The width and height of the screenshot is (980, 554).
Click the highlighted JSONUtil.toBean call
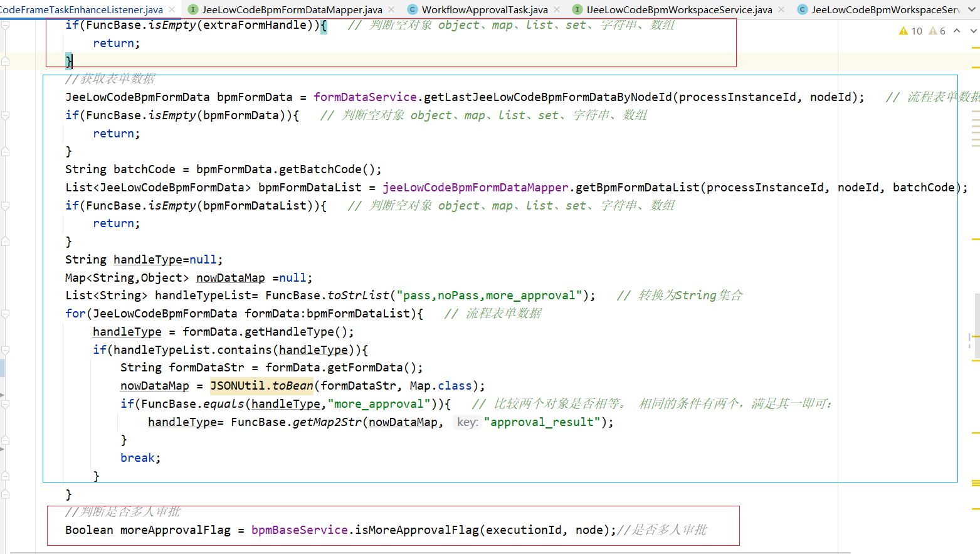[x=261, y=386]
